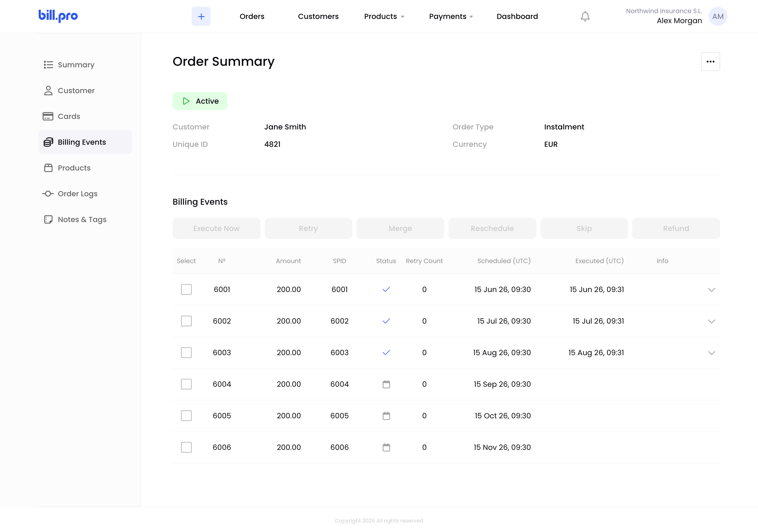Open the three-dots more options menu
This screenshot has width=758, height=532.
click(x=710, y=62)
